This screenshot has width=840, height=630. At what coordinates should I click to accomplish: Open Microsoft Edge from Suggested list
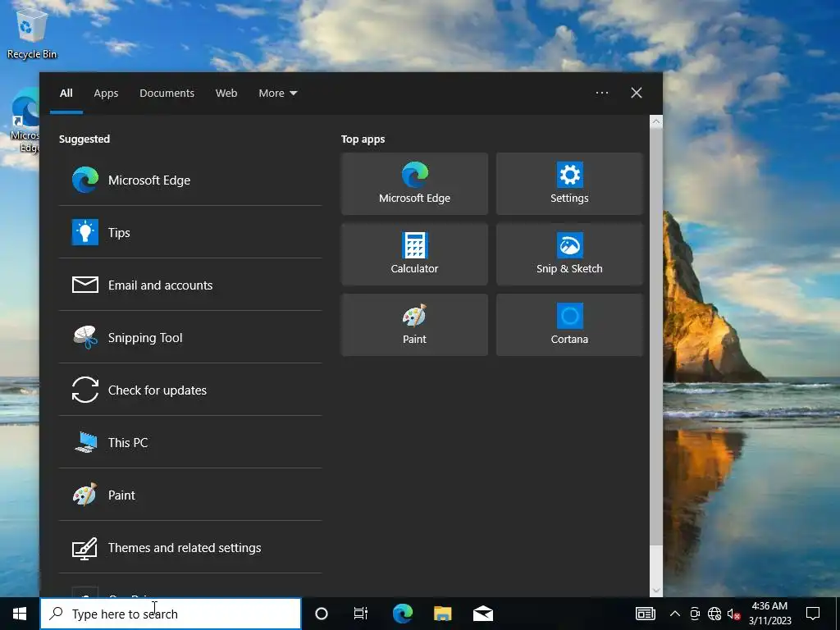point(190,180)
